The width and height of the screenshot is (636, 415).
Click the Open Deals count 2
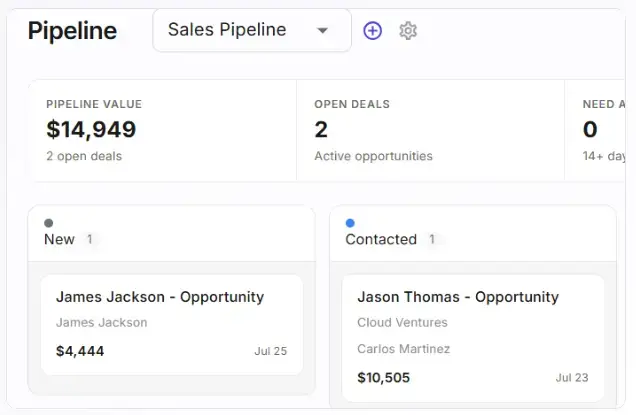[321, 129]
